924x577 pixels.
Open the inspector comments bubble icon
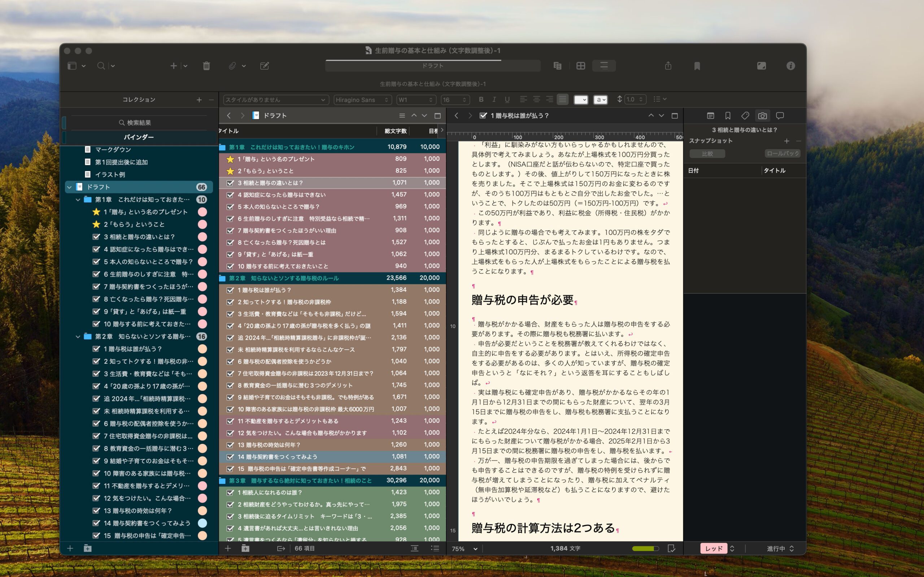coord(780,115)
